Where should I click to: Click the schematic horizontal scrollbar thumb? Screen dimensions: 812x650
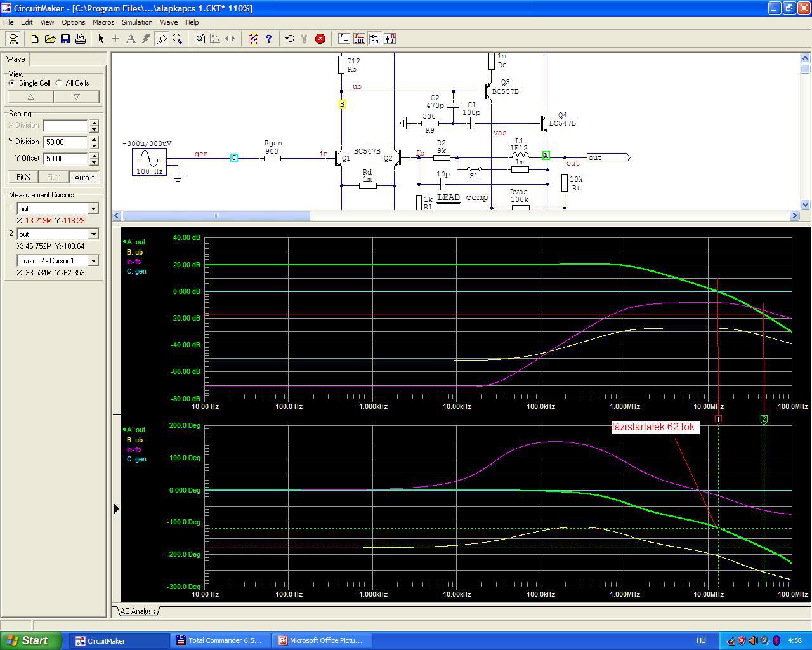(x=216, y=216)
